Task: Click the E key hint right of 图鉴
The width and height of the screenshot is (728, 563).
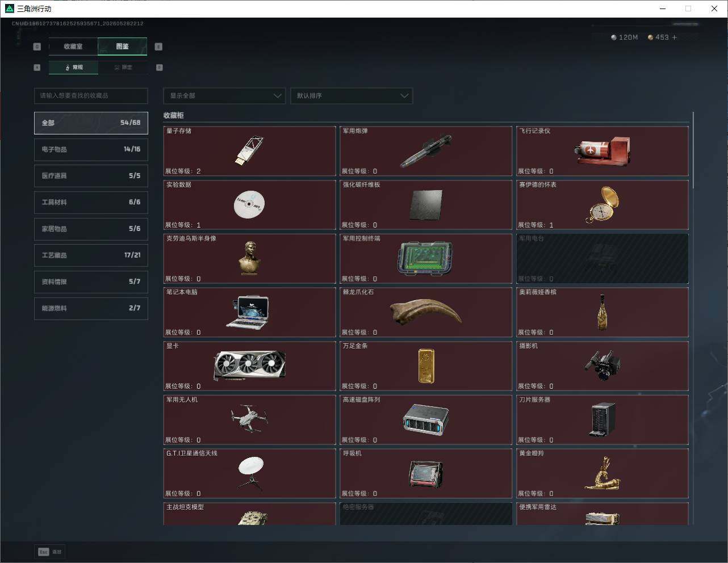Action: coord(158,47)
